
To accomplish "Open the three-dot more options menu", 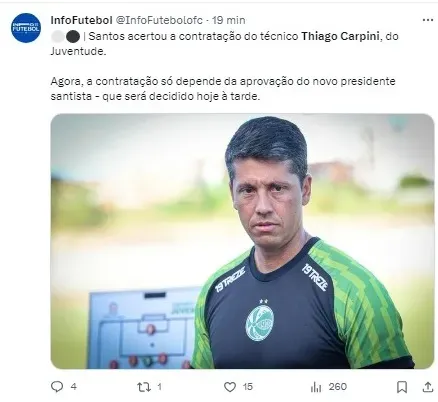I will pyautogui.click(x=428, y=20).
